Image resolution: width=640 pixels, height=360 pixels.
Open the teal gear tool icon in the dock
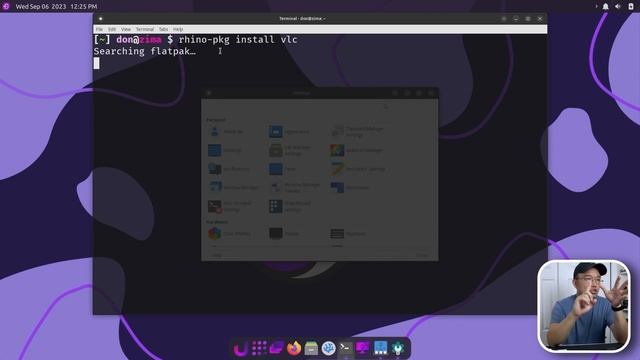[398, 348]
